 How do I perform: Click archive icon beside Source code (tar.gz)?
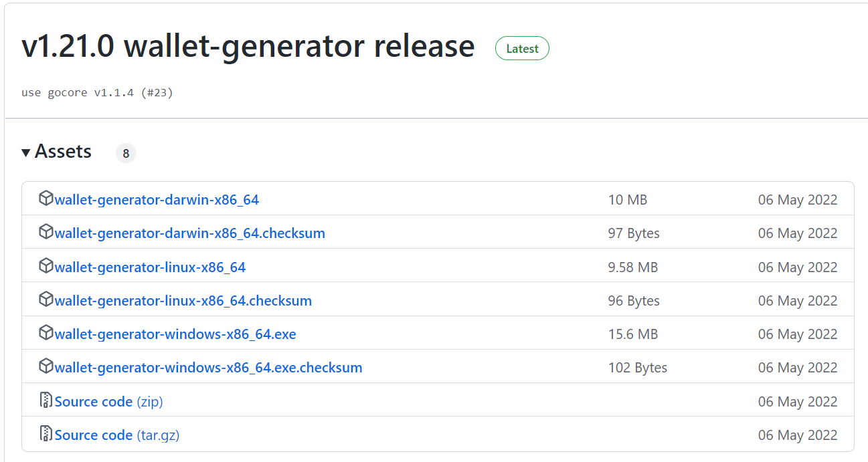click(x=46, y=434)
